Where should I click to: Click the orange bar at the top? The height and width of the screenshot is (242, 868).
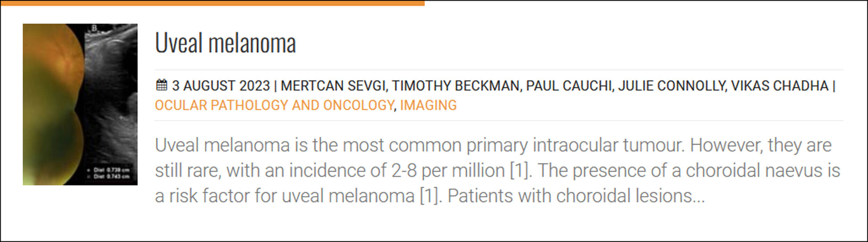tap(212, 3)
